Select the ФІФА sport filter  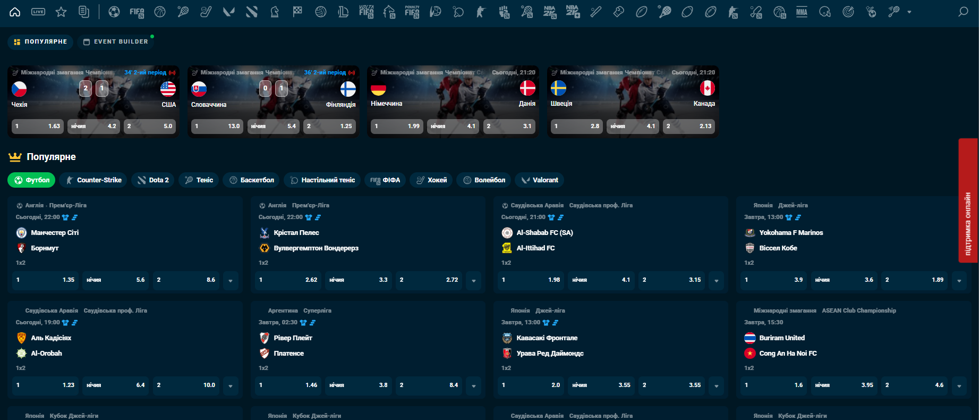coord(385,180)
